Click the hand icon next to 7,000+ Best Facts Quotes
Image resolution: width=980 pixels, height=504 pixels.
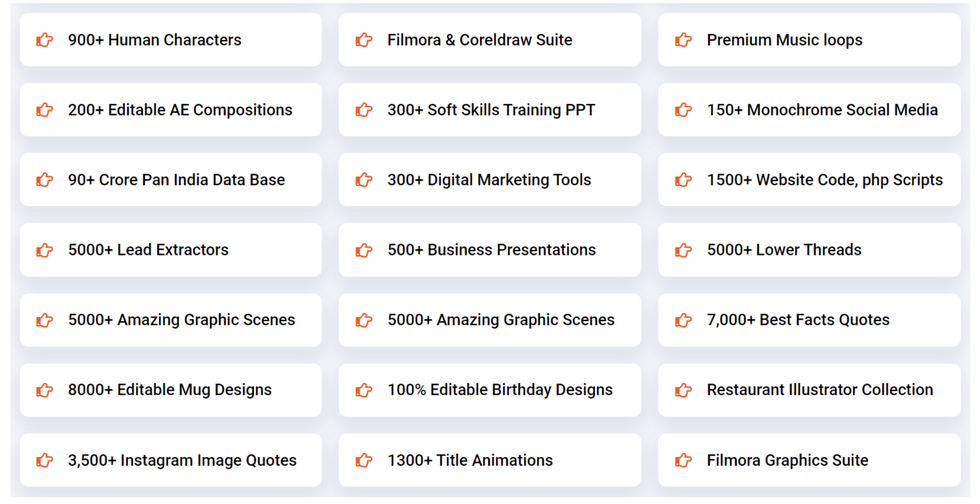(683, 320)
